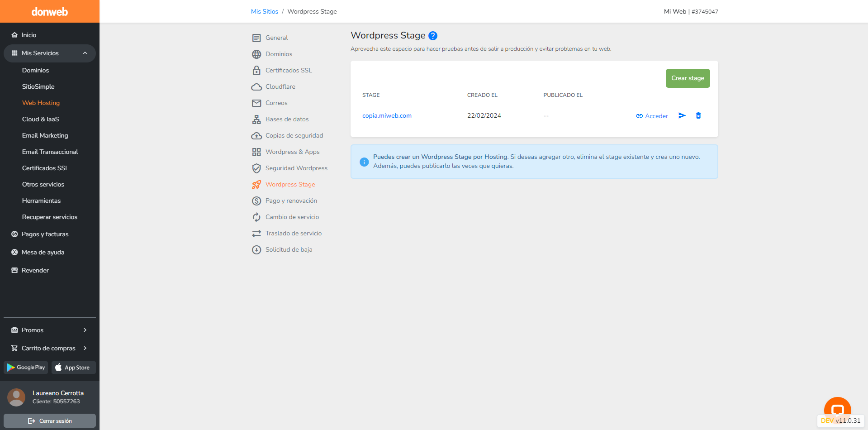The image size is (868, 430).
Task: Click the Bases de datos icon
Action: (x=256, y=119)
